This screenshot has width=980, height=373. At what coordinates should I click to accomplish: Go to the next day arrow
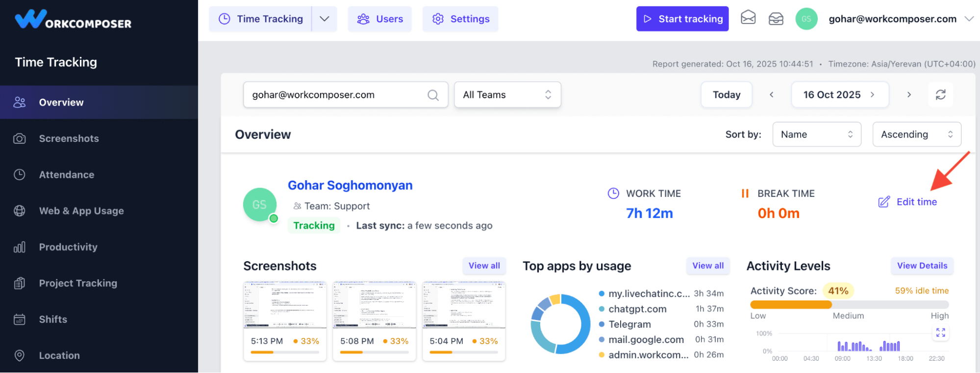[909, 95]
